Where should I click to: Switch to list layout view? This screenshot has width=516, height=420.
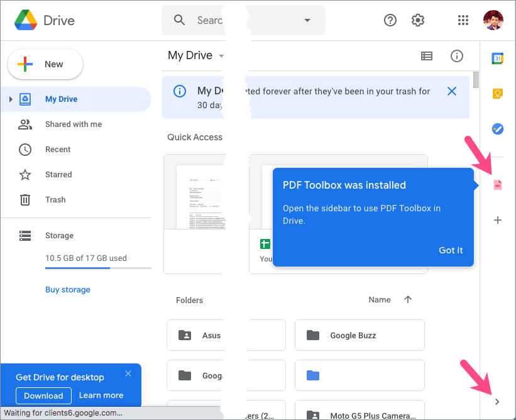427,56
